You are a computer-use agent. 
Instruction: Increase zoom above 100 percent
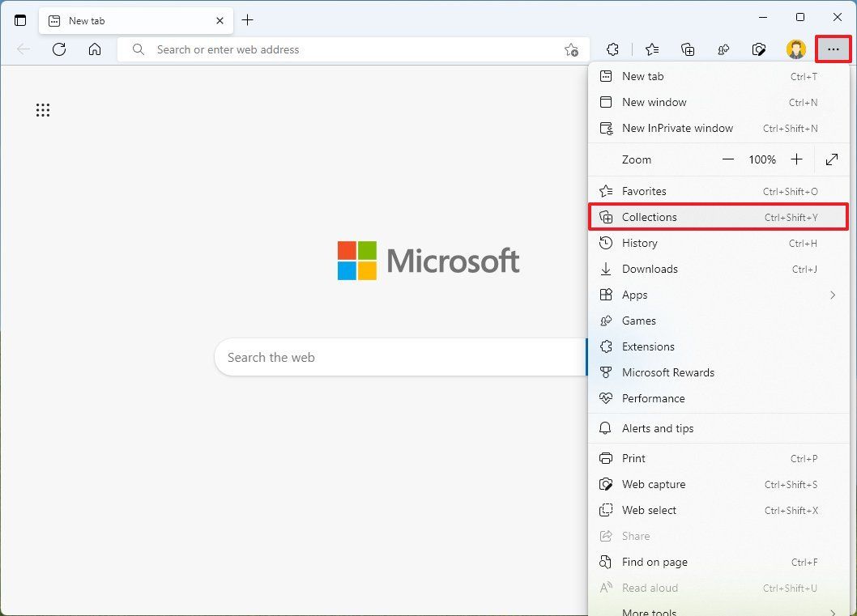tap(796, 159)
